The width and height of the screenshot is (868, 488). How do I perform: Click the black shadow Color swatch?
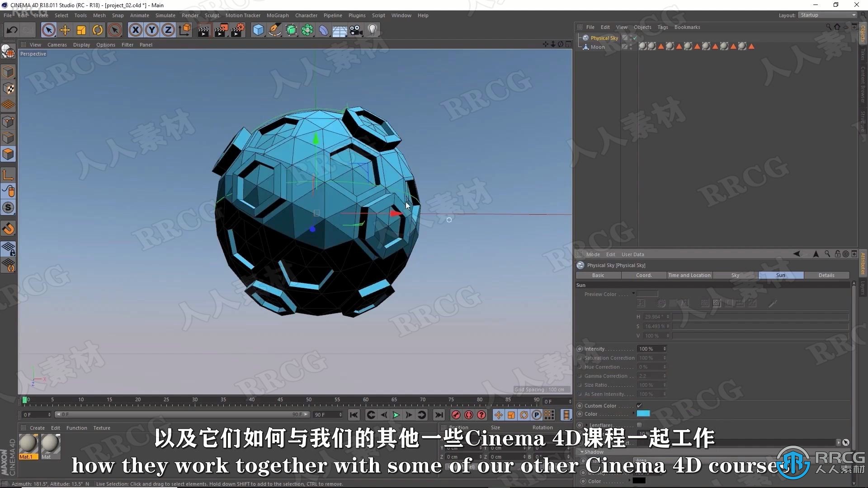pos(639,481)
